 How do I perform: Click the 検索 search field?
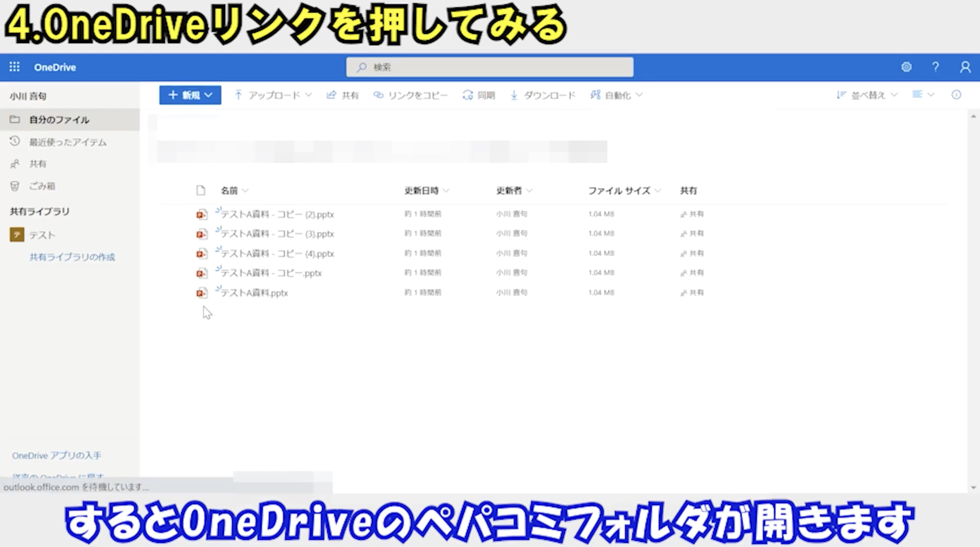point(490,67)
